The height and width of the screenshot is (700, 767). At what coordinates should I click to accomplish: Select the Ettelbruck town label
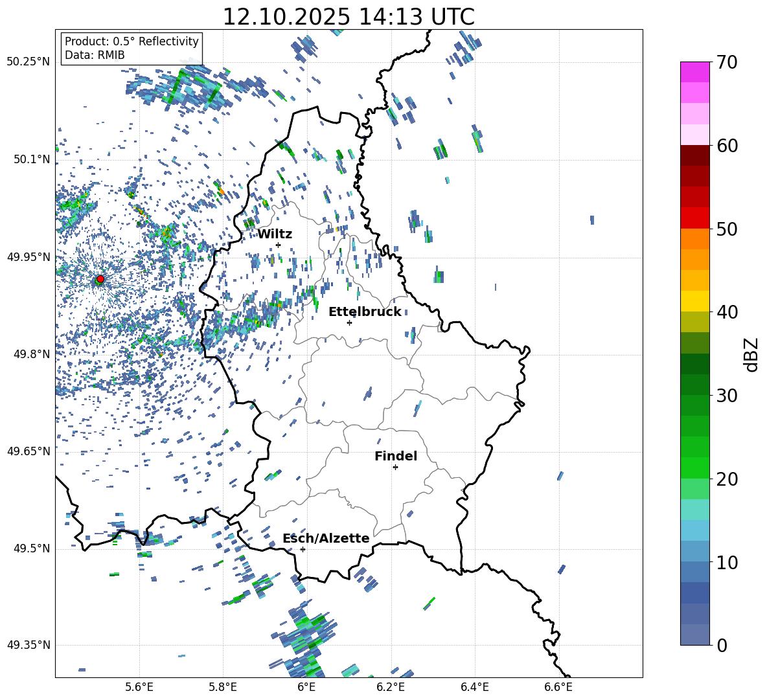pyautogui.click(x=365, y=311)
